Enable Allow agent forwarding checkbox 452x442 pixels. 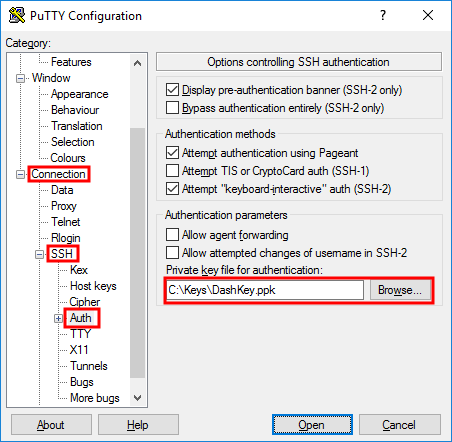tap(172, 234)
